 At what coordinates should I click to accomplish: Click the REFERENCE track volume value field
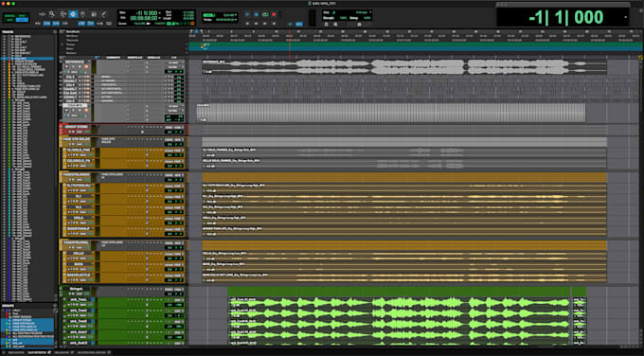170,71
